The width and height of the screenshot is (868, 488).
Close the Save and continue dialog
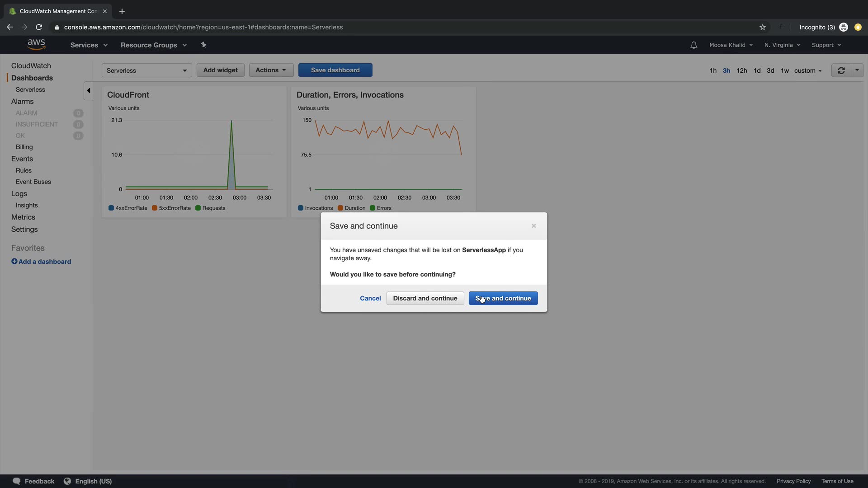point(534,226)
